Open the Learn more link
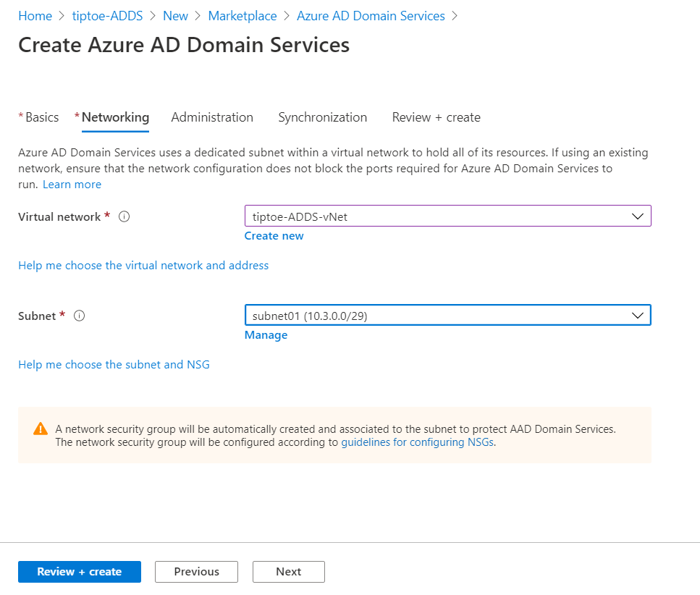700x595 pixels. pyautogui.click(x=72, y=185)
